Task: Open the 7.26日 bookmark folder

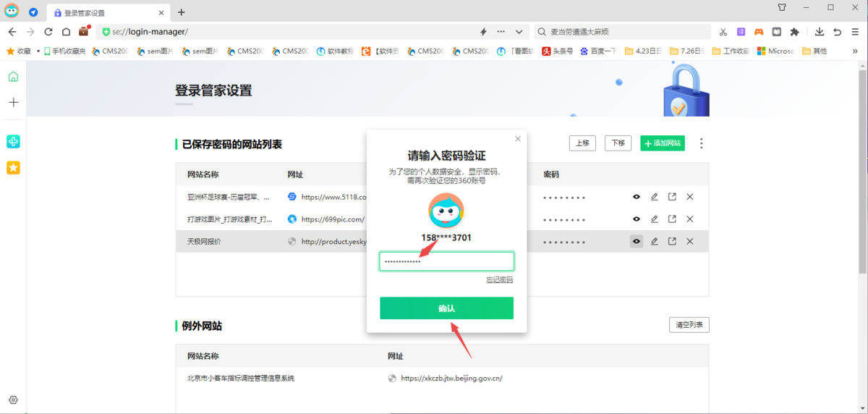Action: click(x=687, y=51)
